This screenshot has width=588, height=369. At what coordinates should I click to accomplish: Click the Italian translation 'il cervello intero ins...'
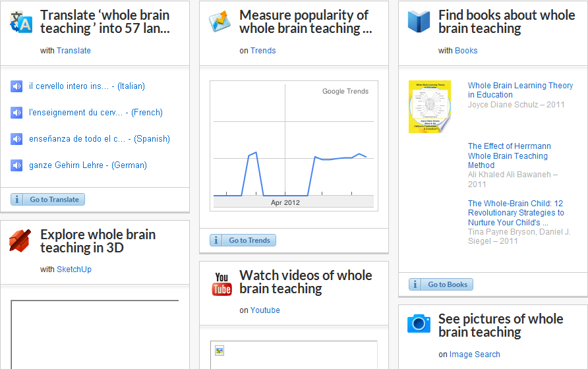(87, 86)
